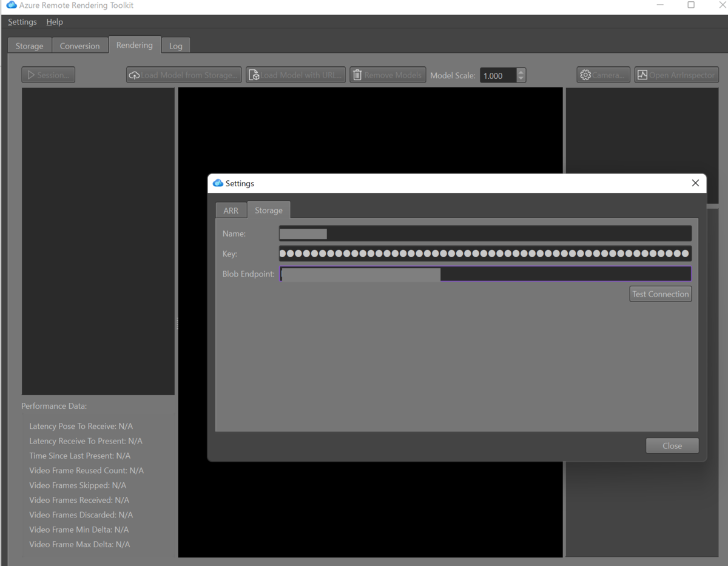Click the Remove Models button

tap(388, 75)
